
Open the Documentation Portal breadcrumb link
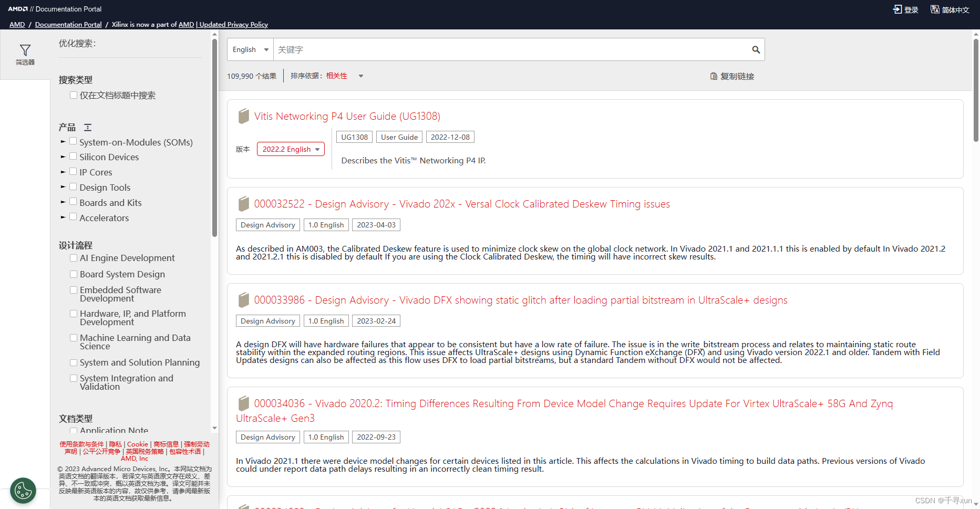click(x=68, y=25)
